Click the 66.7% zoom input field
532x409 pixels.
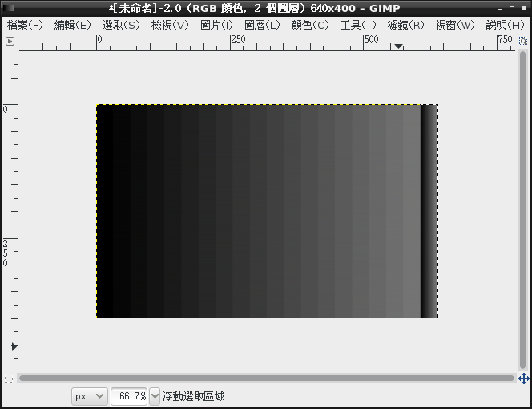[128, 396]
